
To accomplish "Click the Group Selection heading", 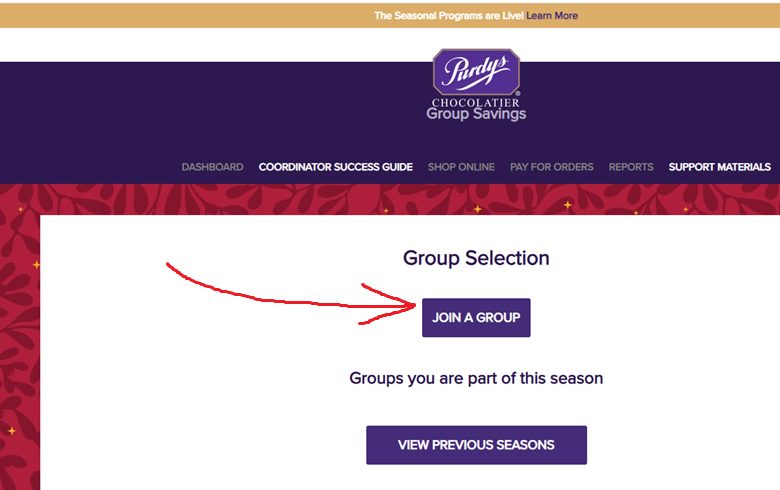I will tap(476, 258).
